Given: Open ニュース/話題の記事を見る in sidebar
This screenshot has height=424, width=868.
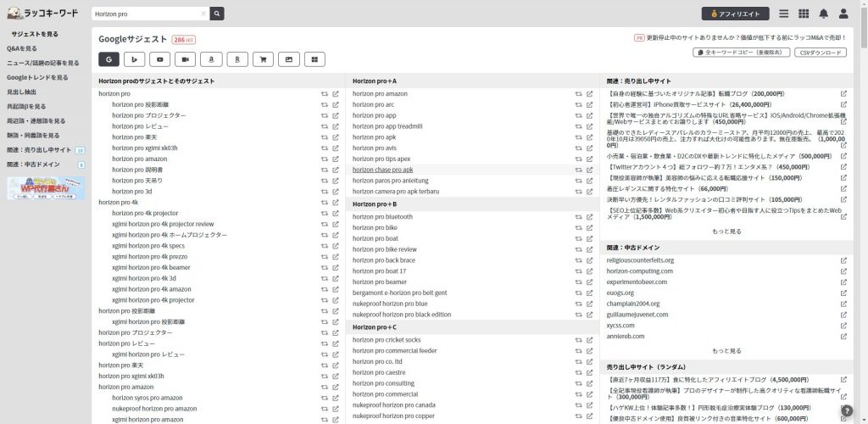Looking at the screenshot, I should [x=43, y=63].
